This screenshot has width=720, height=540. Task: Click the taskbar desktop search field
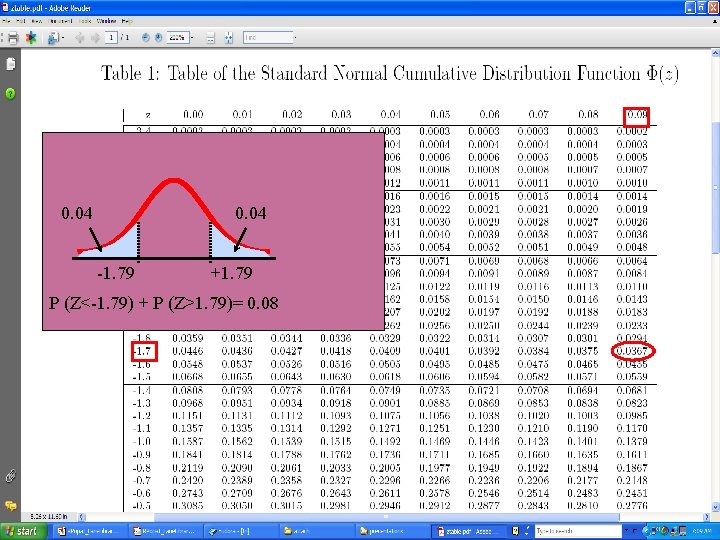[x=578, y=531]
